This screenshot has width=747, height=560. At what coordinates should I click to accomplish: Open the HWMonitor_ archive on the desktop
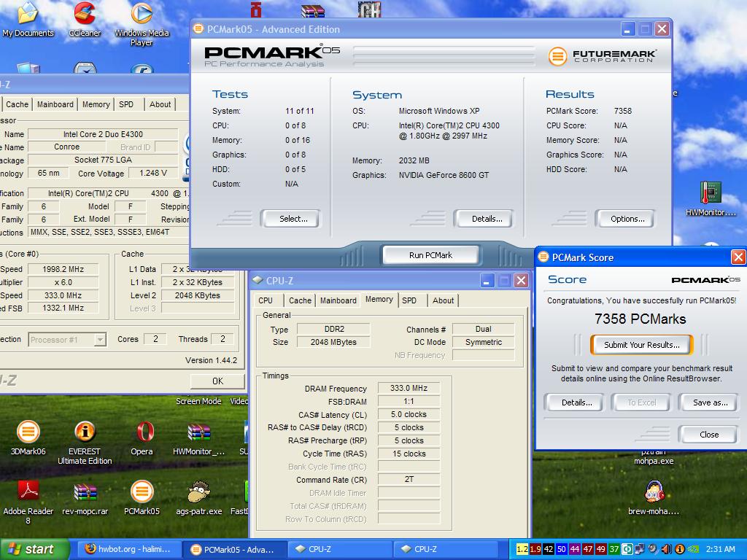click(x=198, y=438)
